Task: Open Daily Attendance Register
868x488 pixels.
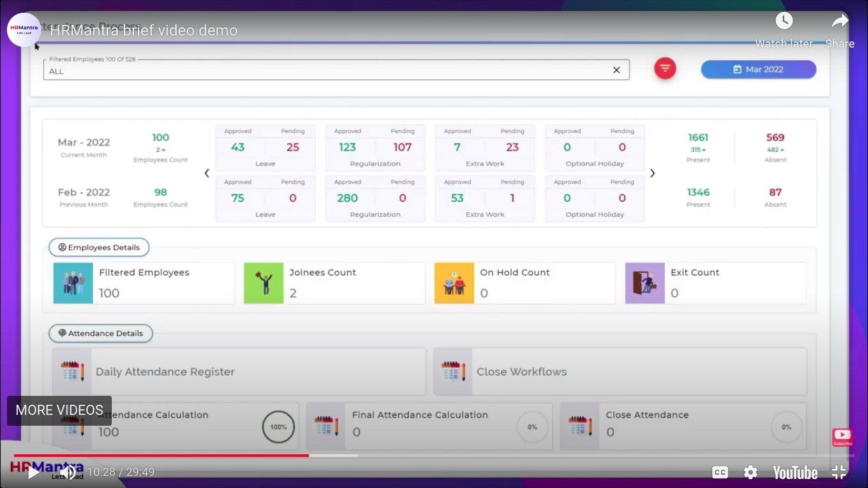Action: pos(239,372)
